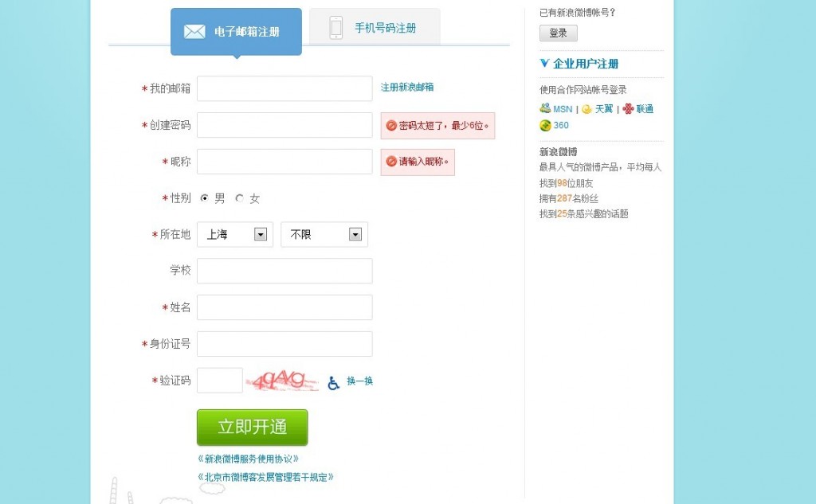Viewport: 816px width, 504px height.
Task: Select the 男 gender radio button
Action: pyautogui.click(x=205, y=197)
